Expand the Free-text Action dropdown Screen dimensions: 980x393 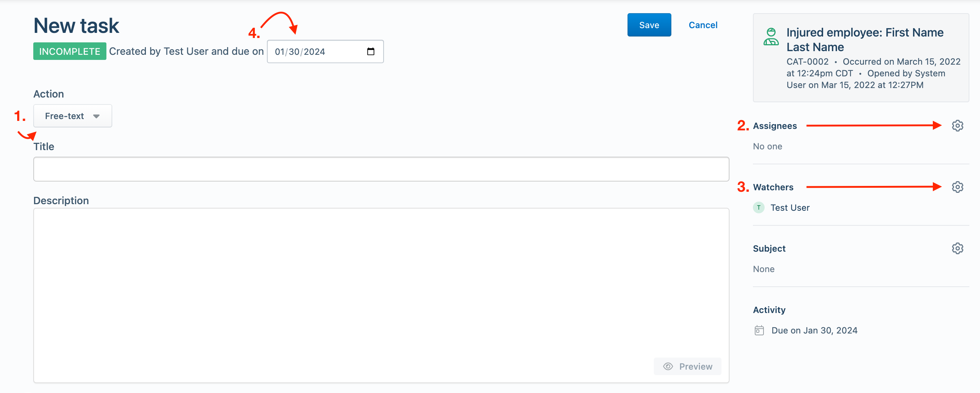coord(73,116)
